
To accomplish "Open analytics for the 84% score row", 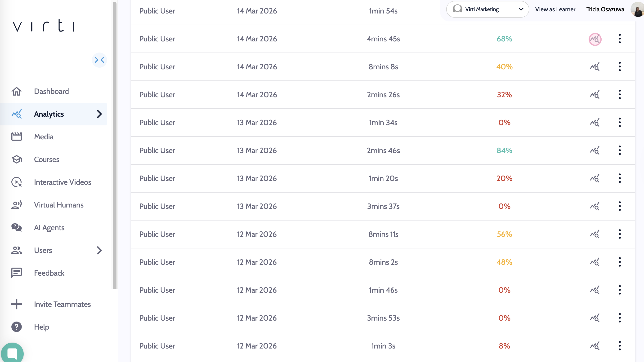I will [595, 151].
